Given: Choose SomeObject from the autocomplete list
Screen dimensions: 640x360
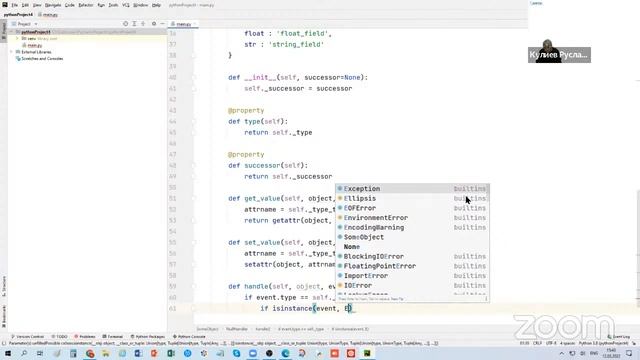Looking at the screenshot, I should point(412,237).
